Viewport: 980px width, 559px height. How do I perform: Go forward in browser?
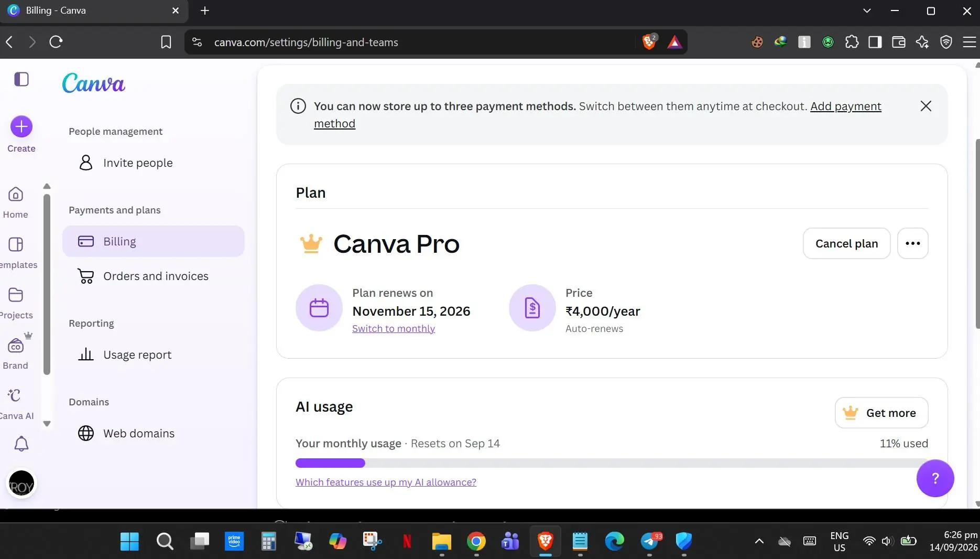[x=32, y=42]
